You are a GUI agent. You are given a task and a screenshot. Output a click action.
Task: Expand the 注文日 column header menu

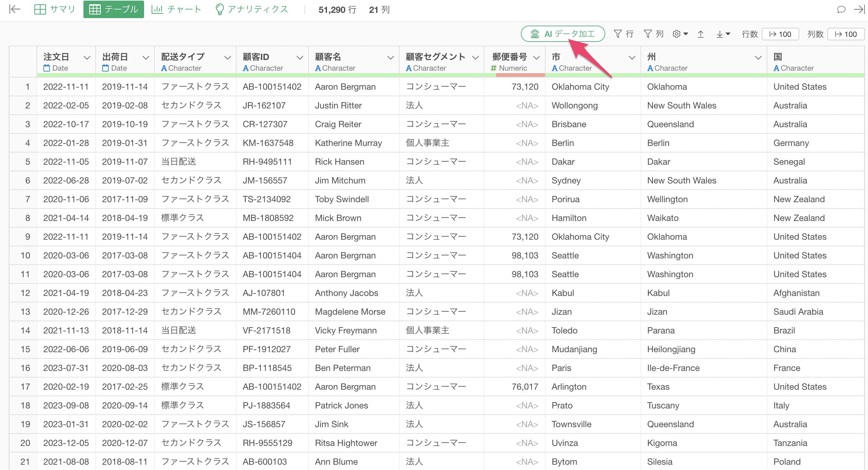[87, 57]
